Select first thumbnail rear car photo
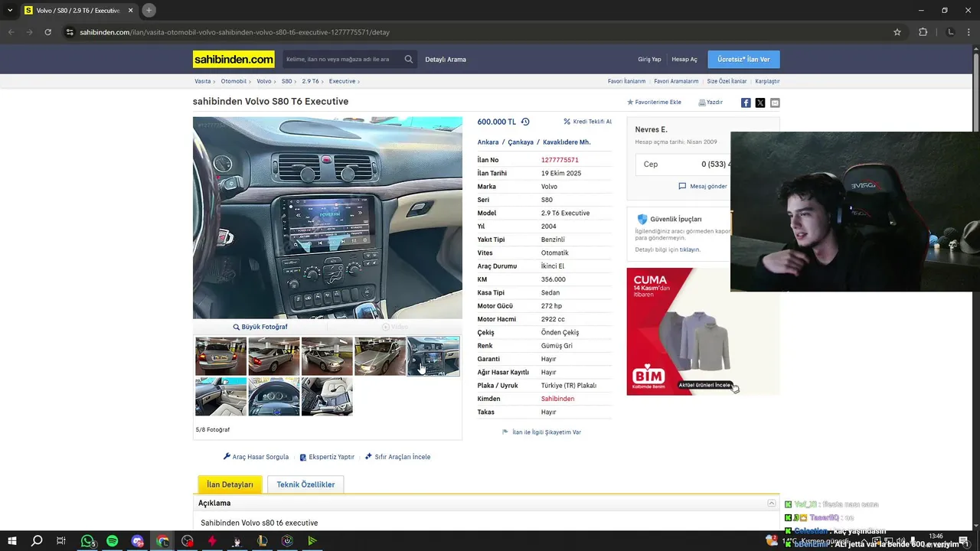Screen dimensions: 980x551 [220, 356]
